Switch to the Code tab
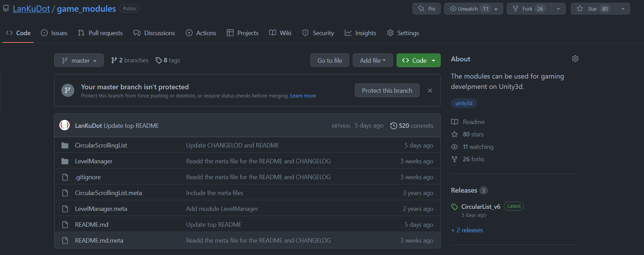644x255 pixels. tap(18, 33)
